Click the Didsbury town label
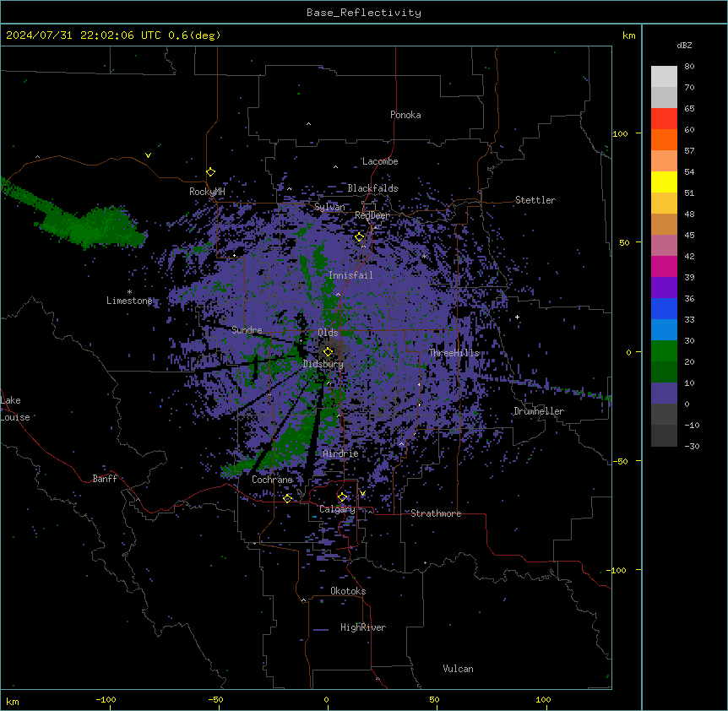 click(x=323, y=364)
